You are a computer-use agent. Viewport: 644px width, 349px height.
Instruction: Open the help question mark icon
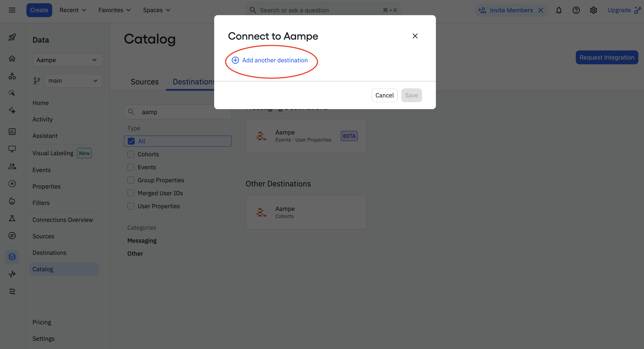tap(576, 10)
